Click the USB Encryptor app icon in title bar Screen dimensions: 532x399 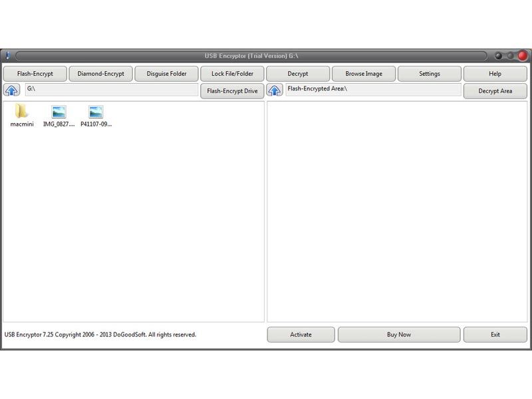pyautogui.click(x=7, y=56)
